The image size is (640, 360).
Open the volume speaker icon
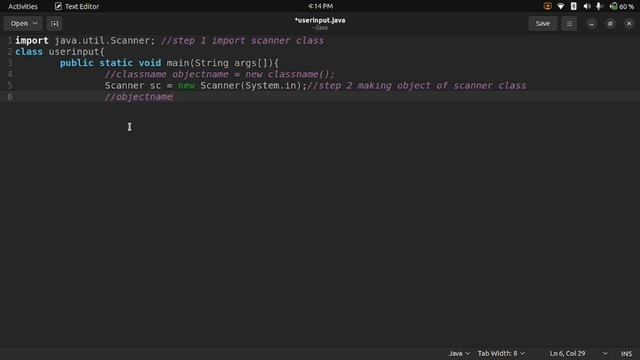(x=587, y=6)
